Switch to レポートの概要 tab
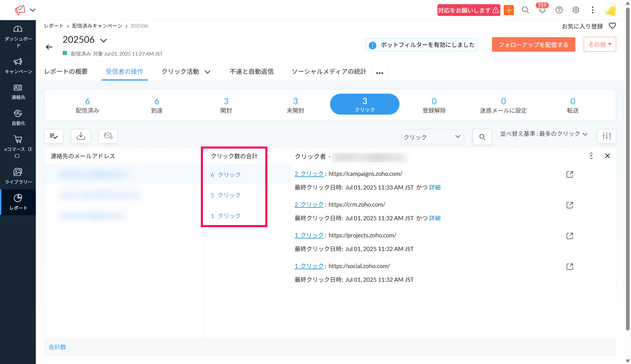631x364 pixels. point(66,72)
